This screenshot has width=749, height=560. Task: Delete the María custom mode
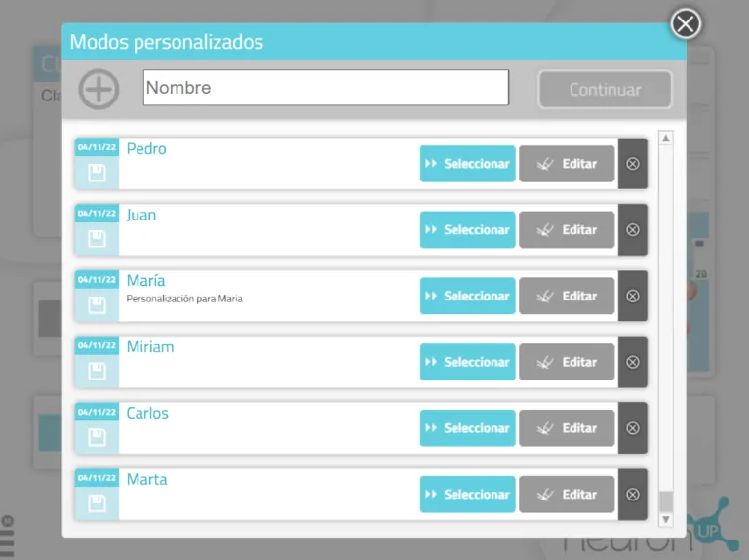[x=632, y=296]
